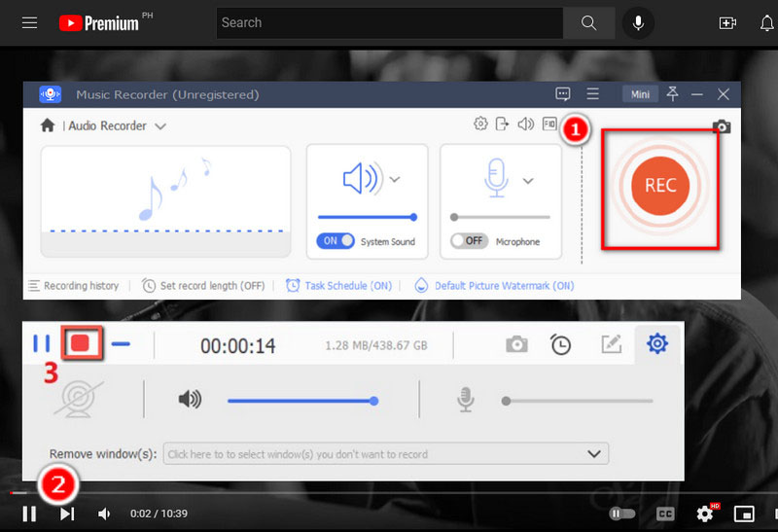Click the FID format icon in toolbar
Screen dimensions: 778x532
pyautogui.click(x=549, y=124)
